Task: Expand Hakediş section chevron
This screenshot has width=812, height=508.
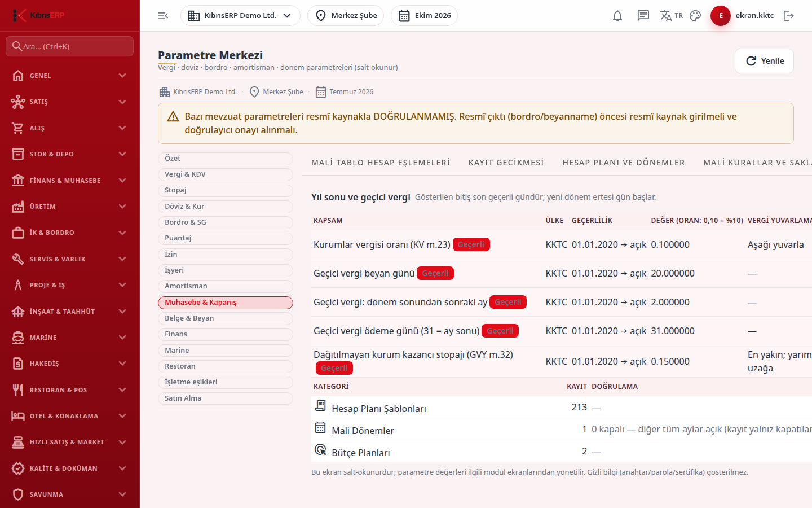Action: 122,364
